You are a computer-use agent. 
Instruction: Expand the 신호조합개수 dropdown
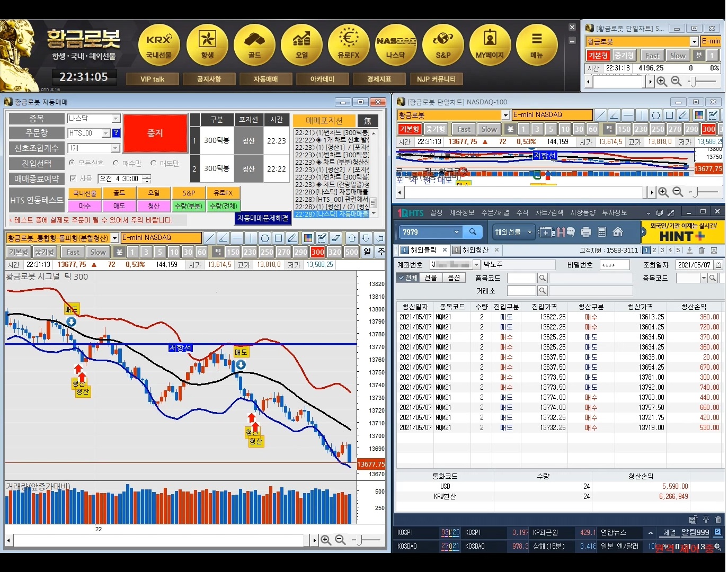[x=116, y=148]
